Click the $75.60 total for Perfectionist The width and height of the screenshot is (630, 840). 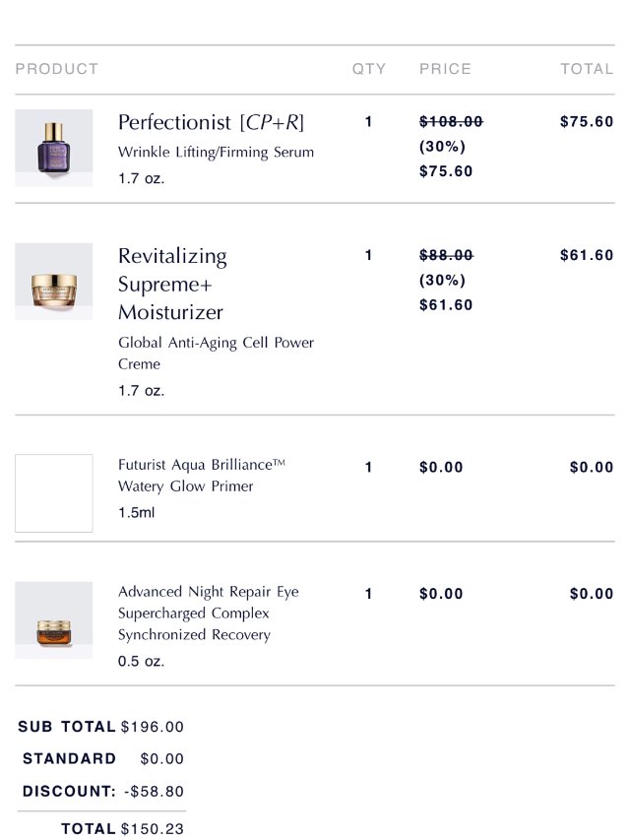pos(587,122)
